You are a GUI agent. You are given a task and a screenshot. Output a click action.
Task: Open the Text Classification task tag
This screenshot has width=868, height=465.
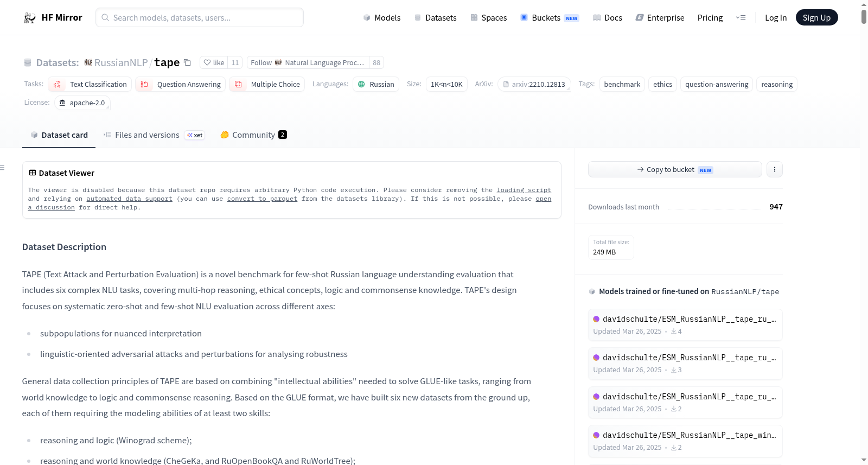coord(90,84)
